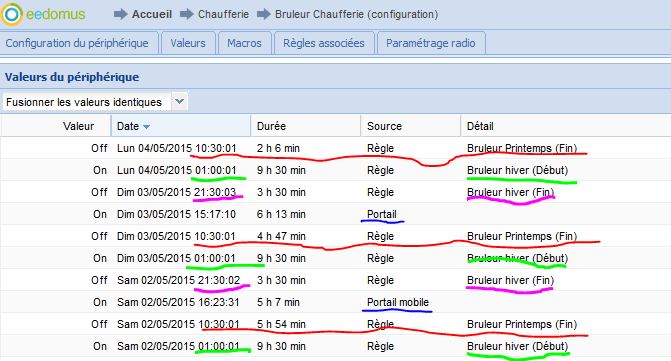Open the Paramétrage radio tab
The height and width of the screenshot is (361, 671).
click(x=431, y=43)
